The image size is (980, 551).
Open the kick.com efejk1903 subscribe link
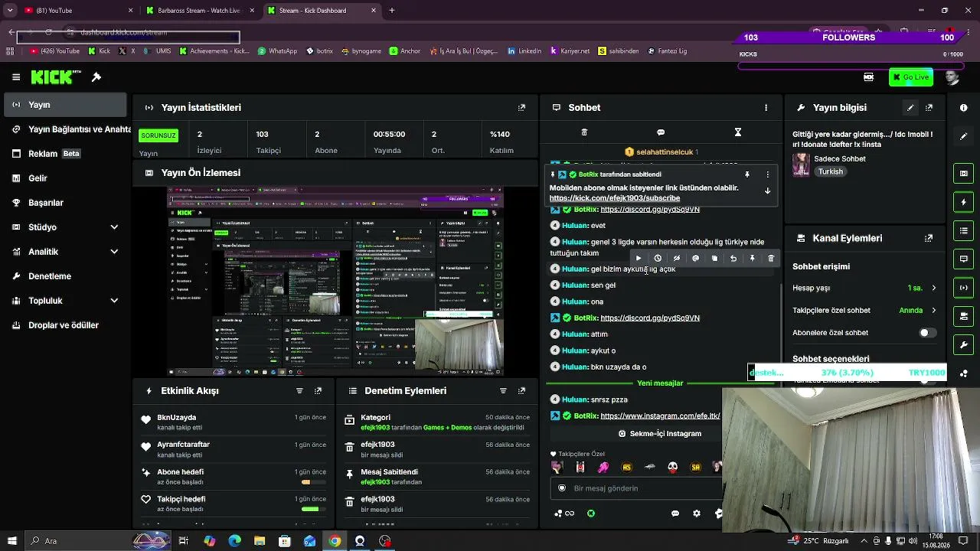click(x=615, y=198)
